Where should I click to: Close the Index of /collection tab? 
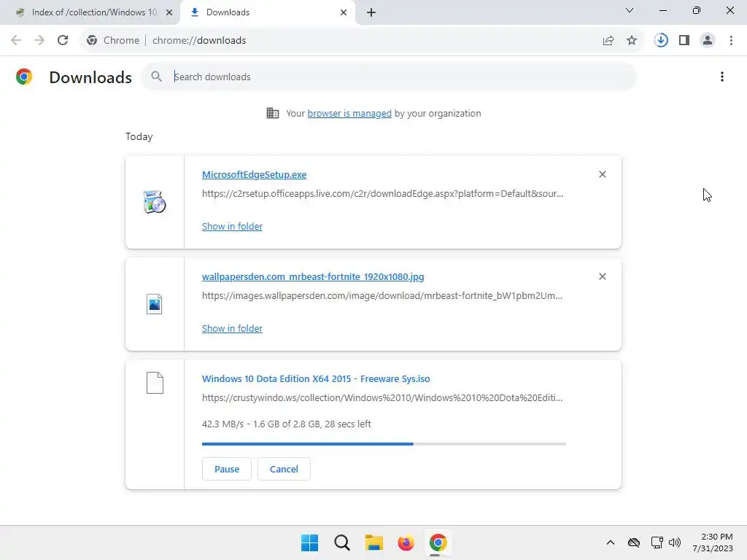[169, 12]
